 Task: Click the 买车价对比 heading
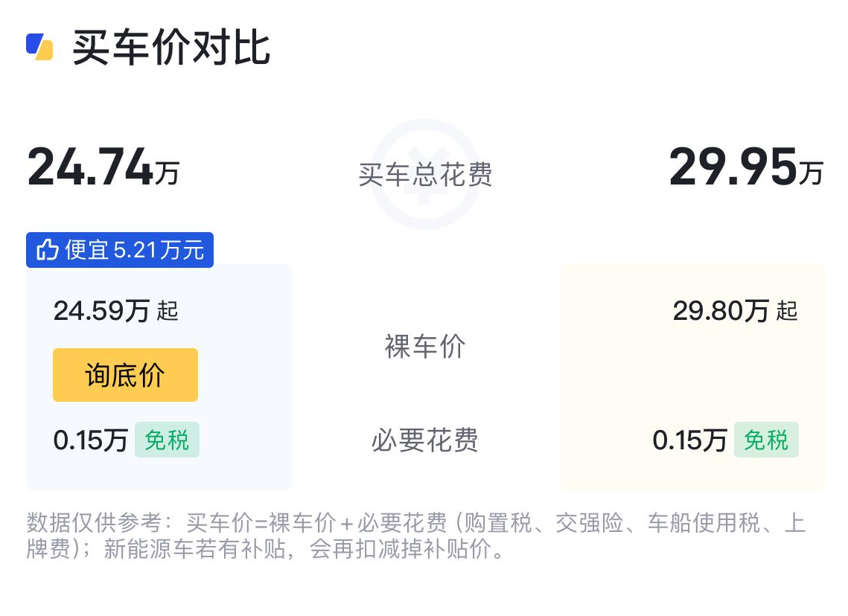tap(171, 48)
